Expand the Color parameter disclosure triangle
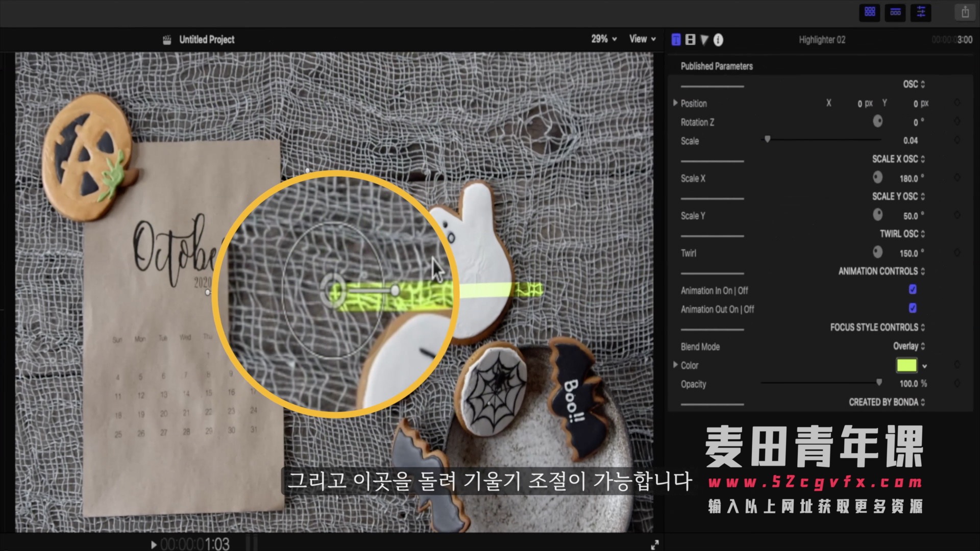The image size is (980, 551). point(675,365)
